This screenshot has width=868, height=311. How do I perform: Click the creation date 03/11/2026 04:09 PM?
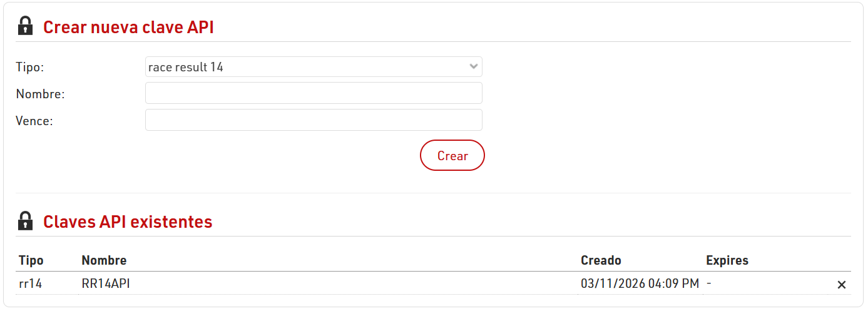point(640,284)
